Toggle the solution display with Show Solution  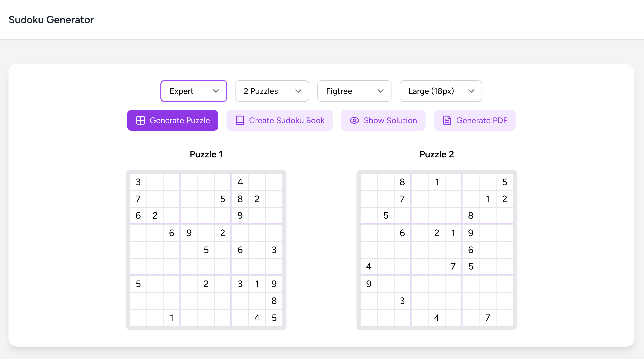(383, 120)
